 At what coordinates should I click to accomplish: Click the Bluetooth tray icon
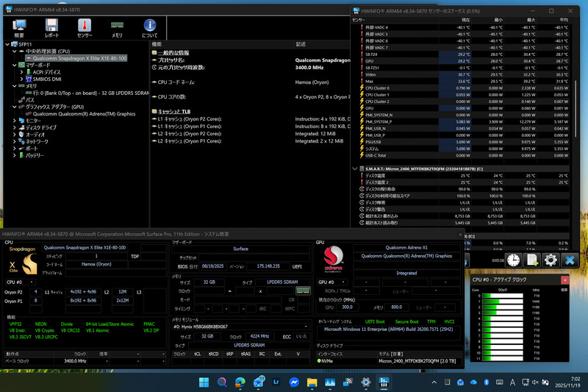coord(487,382)
